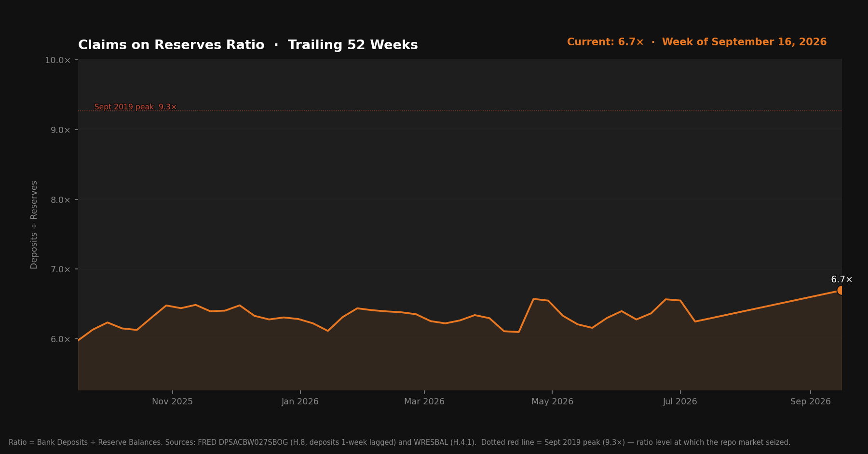Click the Week of September 16, 2026 text

(744, 42)
